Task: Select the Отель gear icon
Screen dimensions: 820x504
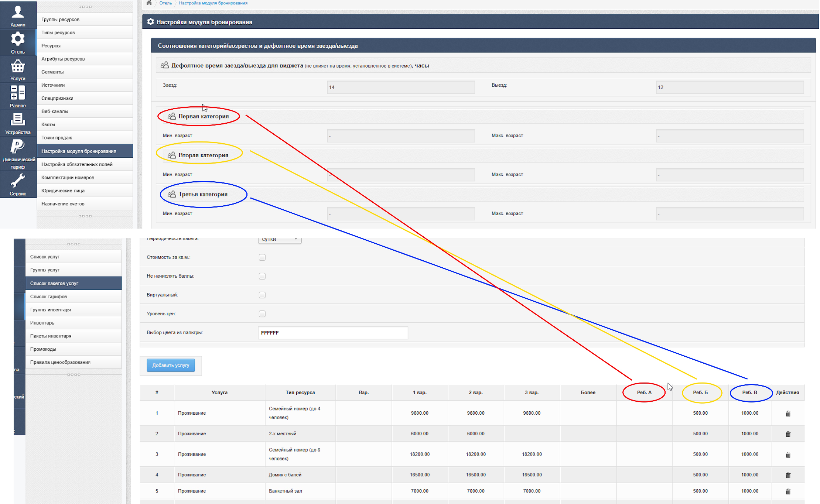Action: coord(18,42)
